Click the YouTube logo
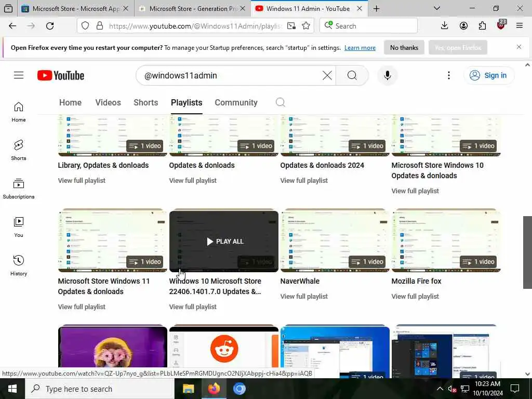Image resolution: width=532 pixels, height=399 pixels. click(61, 75)
